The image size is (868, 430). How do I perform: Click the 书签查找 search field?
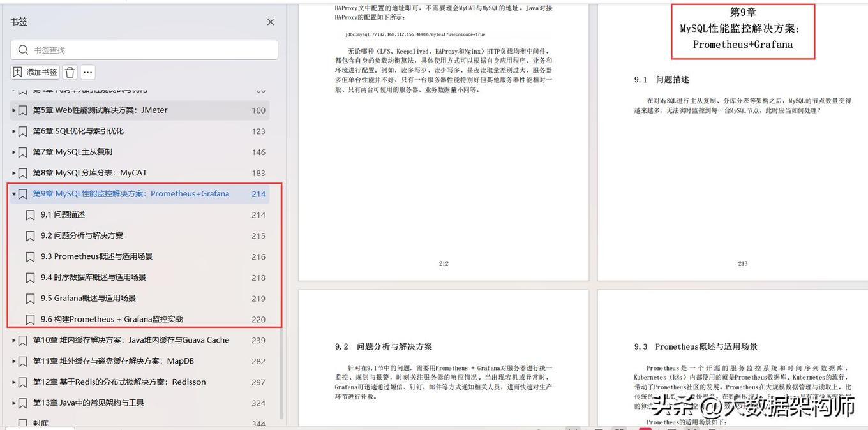[144, 50]
